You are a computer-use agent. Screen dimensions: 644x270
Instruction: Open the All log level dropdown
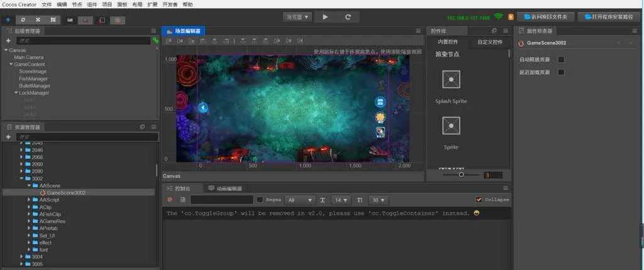point(299,200)
